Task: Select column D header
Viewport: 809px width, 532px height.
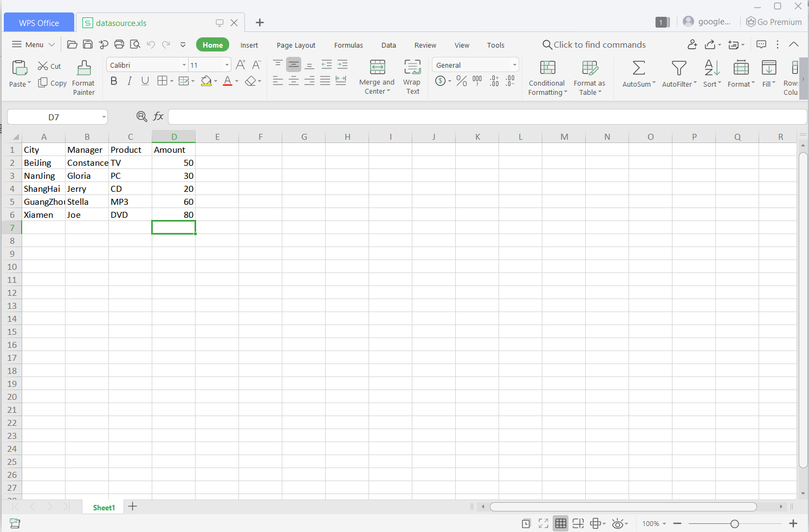Action: (x=174, y=137)
